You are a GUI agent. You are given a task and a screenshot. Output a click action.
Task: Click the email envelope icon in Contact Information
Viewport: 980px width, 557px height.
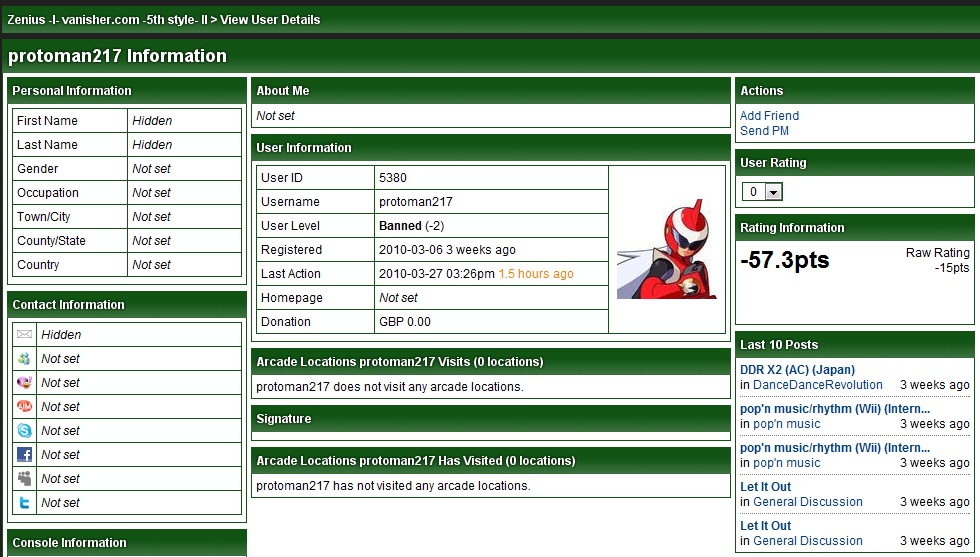pyautogui.click(x=24, y=334)
